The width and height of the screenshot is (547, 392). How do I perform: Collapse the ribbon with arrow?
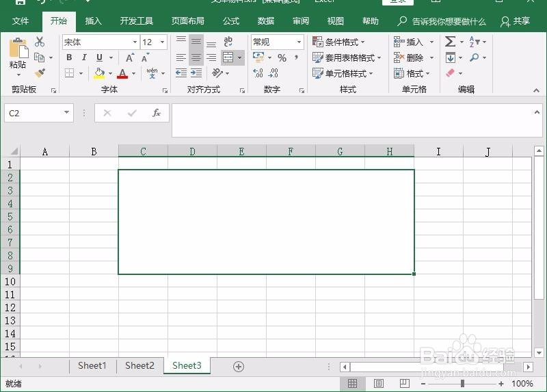coord(537,90)
